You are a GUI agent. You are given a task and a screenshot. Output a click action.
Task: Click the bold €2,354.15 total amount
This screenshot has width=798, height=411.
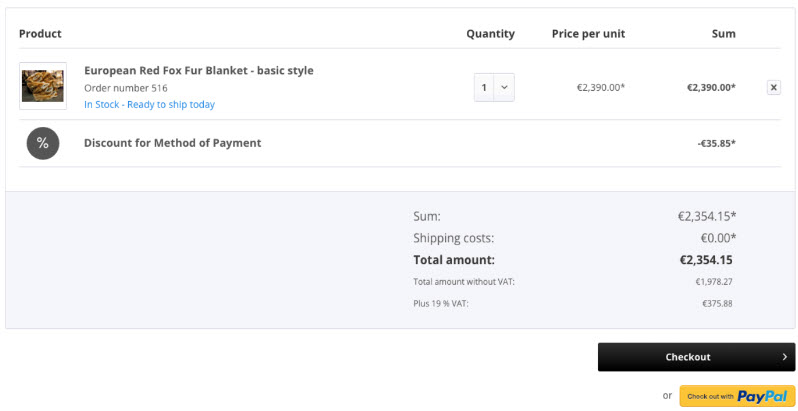(x=706, y=260)
